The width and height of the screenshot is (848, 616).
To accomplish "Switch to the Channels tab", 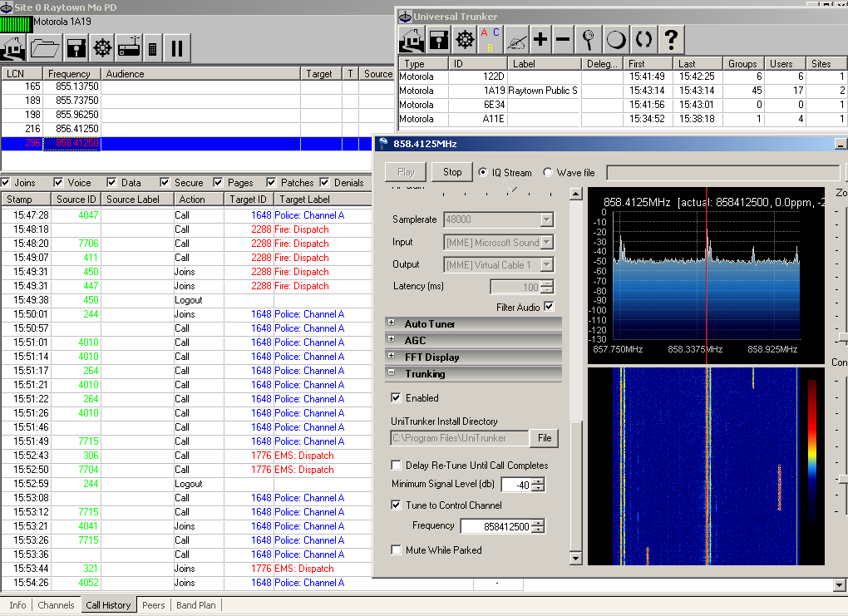I will [56, 605].
